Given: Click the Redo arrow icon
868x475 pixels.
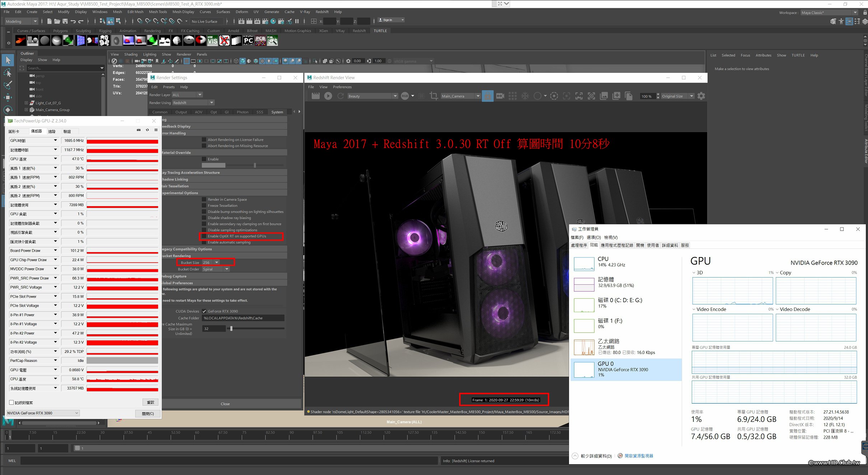Looking at the screenshot, I should pos(81,21).
